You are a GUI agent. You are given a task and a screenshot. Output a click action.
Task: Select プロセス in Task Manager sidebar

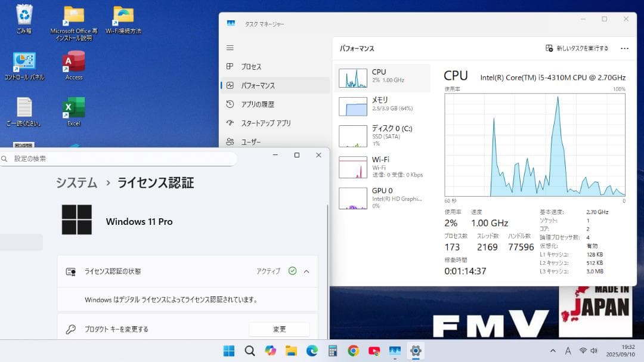pyautogui.click(x=275, y=67)
